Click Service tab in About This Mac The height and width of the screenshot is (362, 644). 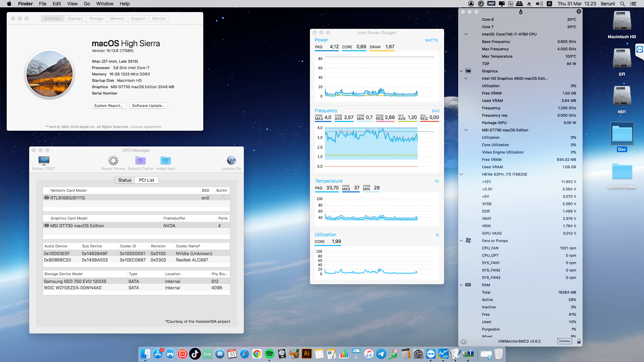pos(159,18)
